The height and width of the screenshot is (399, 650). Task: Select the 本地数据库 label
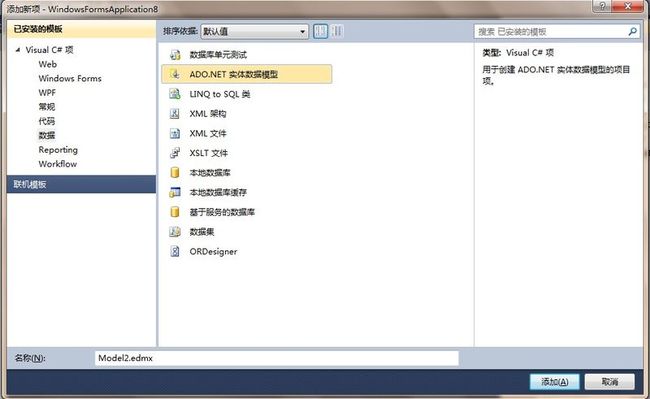[210, 173]
